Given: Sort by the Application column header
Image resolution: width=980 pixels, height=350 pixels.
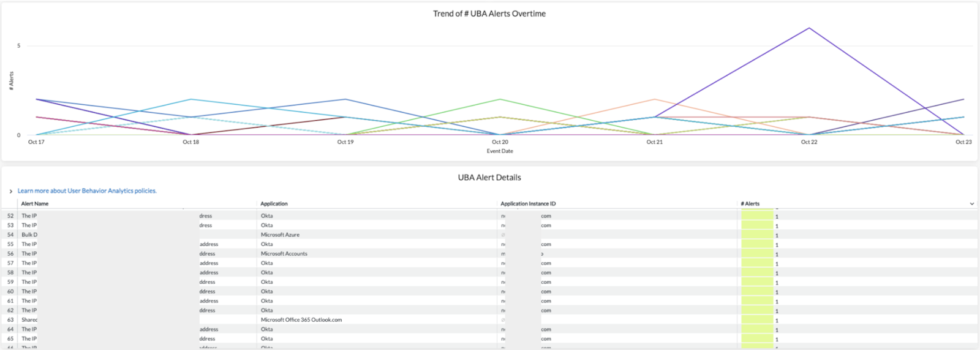Looking at the screenshot, I should coord(274,204).
